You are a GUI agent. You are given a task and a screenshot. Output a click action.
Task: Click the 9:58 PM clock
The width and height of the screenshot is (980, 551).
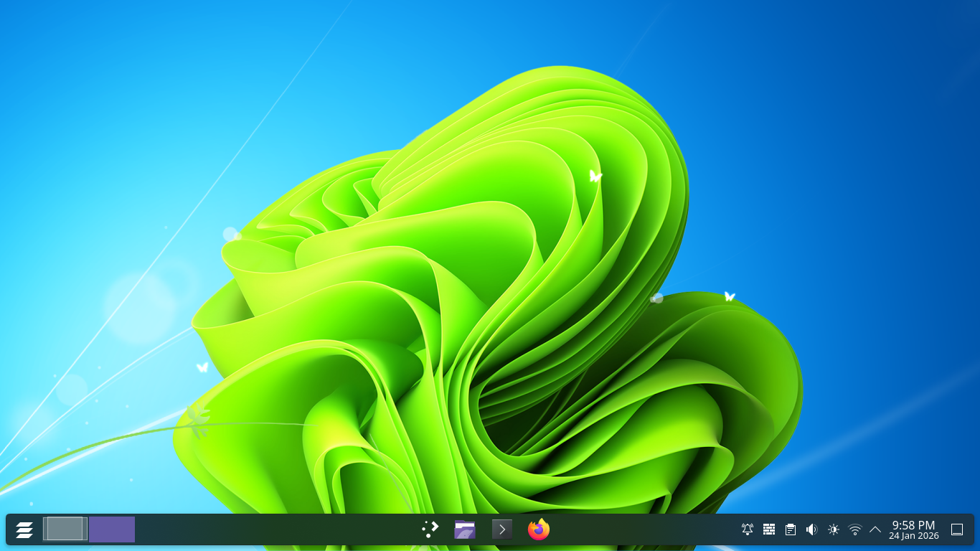tap(913, 525)
